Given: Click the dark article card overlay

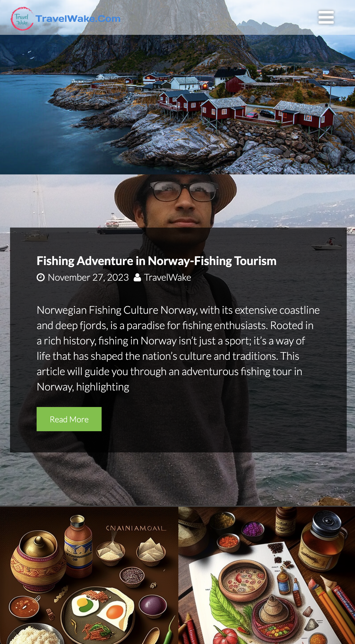Looking at the screenshot, I should click(x=178, y=340).
